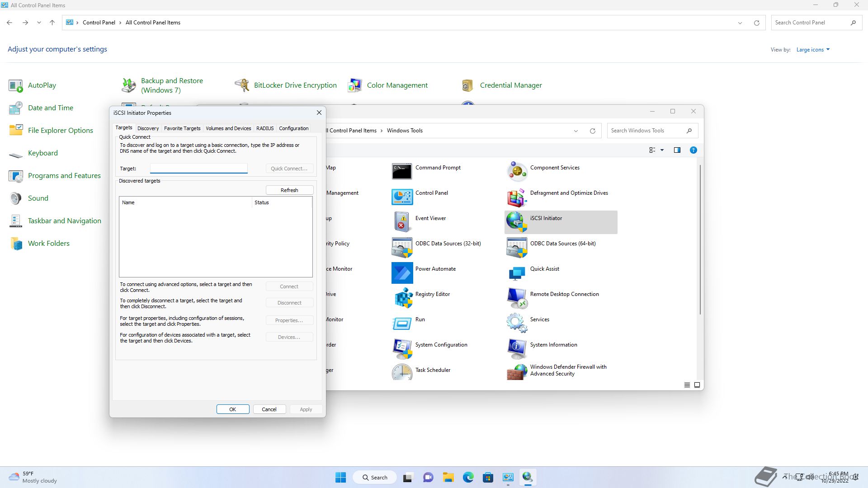This screenshot has height=488, width=868.
Task: Select Control Panel icon in Windows Tools
Action: click(402, 197)
